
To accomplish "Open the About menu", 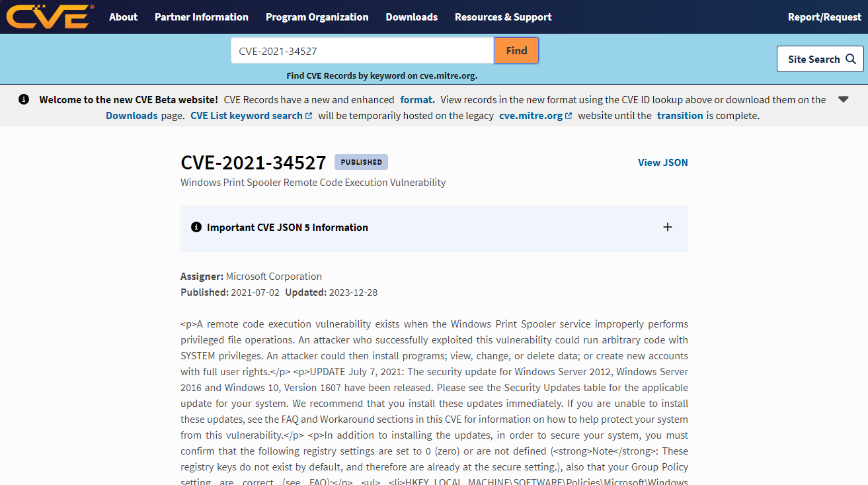I will (123, 17).
